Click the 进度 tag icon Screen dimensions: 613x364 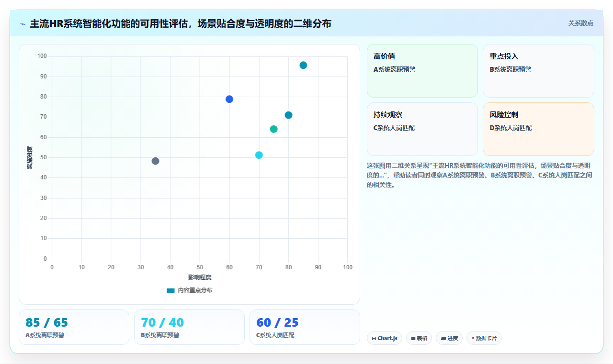click(443, 339)
